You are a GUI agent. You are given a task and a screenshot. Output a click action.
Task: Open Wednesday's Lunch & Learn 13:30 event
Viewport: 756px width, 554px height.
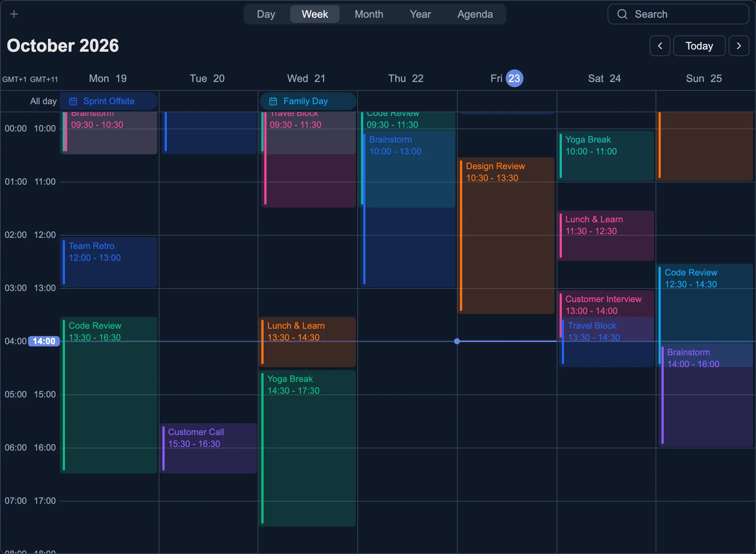click(x=307, y=342)
